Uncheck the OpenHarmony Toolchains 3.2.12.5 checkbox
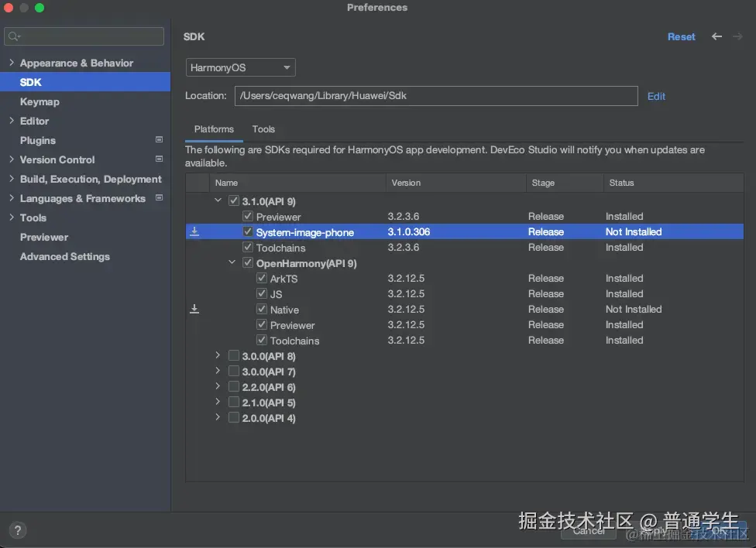The image size is (756, 548). (x=262, y=340)
